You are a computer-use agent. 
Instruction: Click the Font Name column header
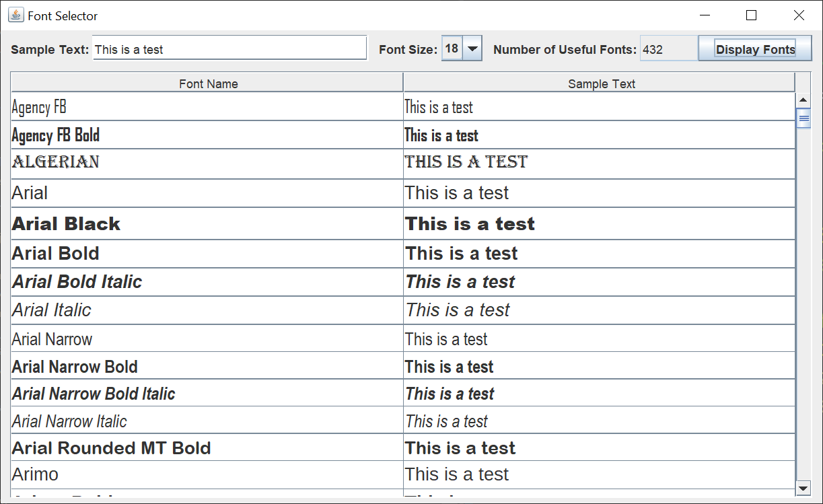point(208,83)
